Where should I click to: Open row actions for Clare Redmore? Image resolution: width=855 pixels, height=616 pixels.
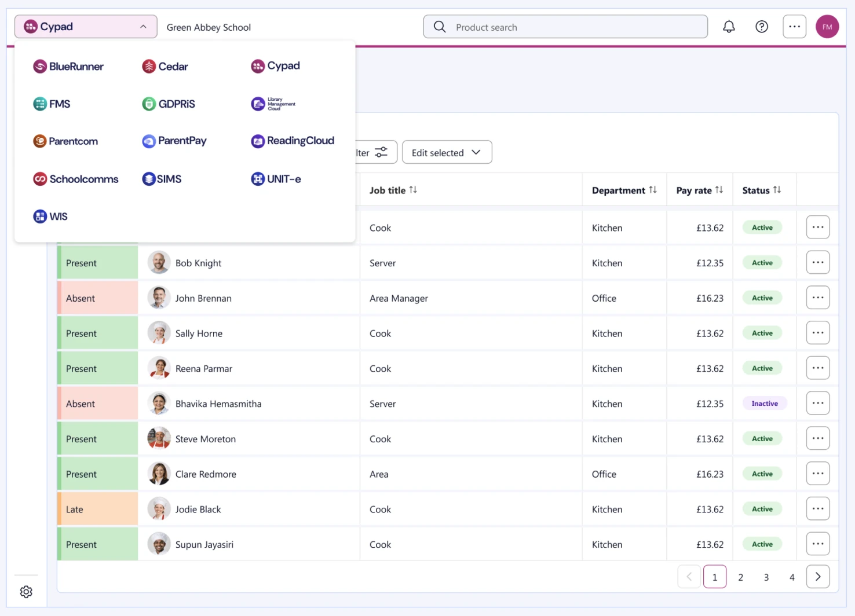818,474
